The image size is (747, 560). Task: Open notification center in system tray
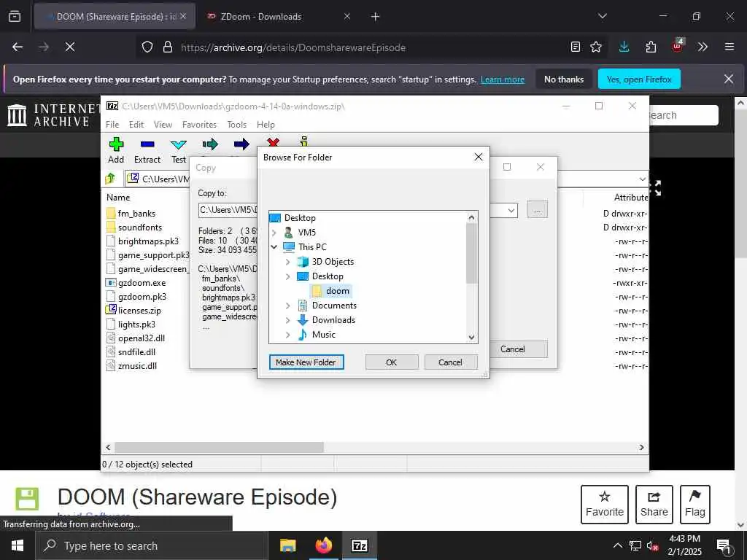[x=723, y=546]
